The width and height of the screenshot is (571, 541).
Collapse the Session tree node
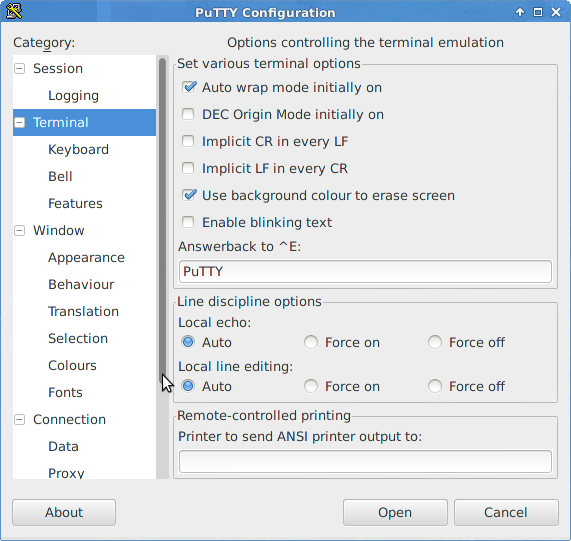click(x=20, y=68)
